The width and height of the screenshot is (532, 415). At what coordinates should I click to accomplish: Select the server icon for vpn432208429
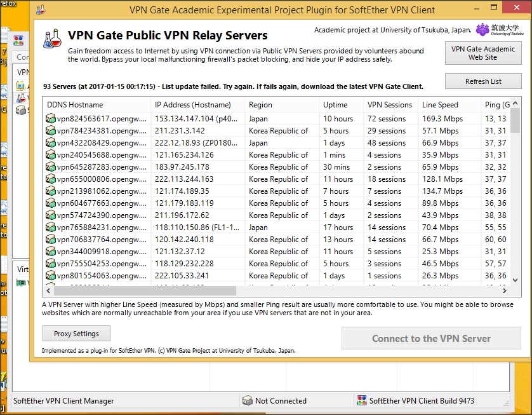[x=51, y=143]
